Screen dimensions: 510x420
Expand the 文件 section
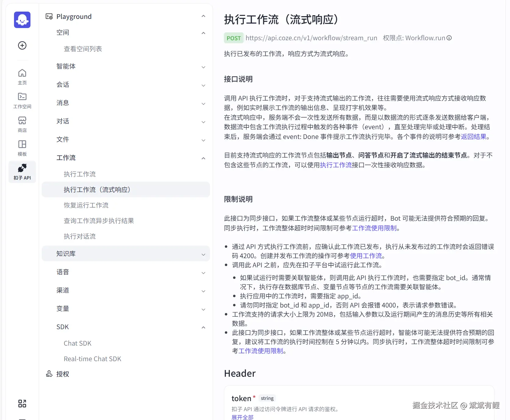coord(126,140)
